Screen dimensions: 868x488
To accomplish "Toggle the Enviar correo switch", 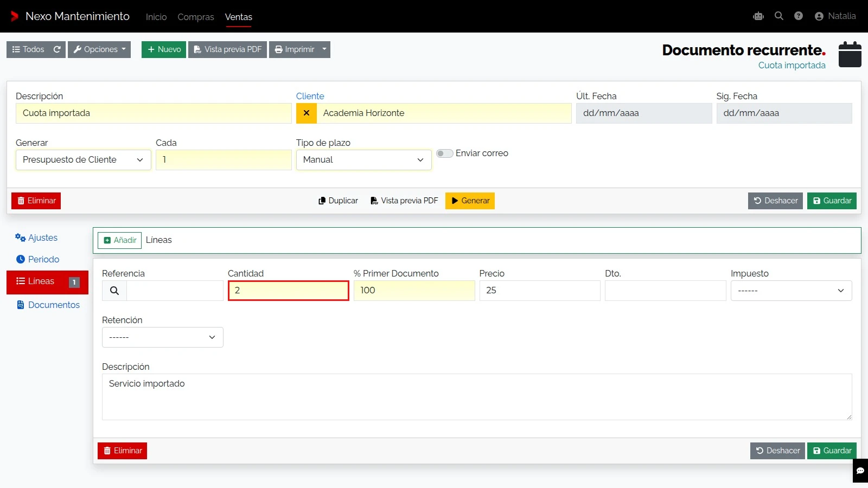I will [x=445, y=153].
